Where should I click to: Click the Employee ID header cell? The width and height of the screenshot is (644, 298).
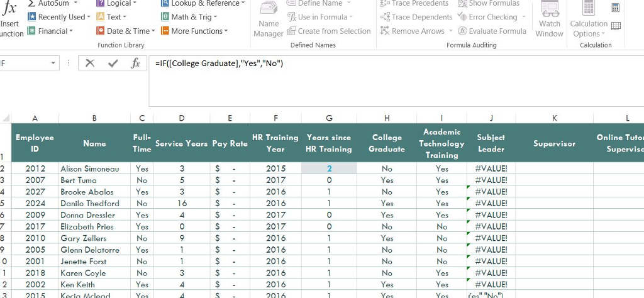35,143
